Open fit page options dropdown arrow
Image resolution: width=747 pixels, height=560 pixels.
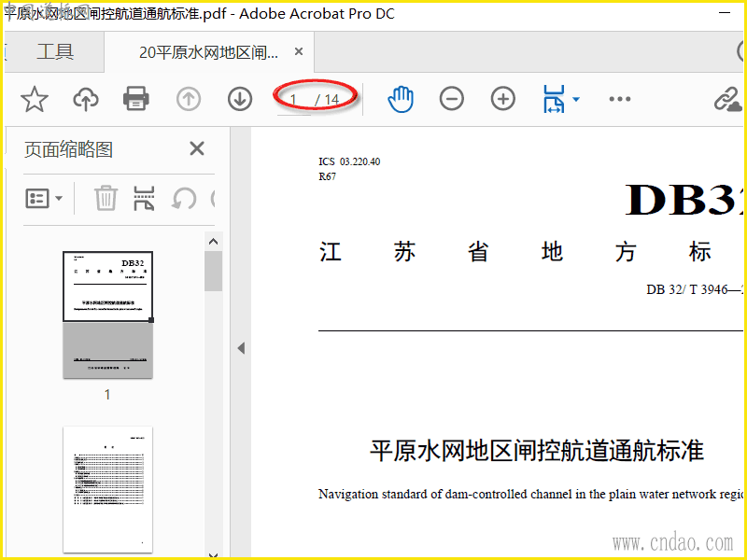576,99
